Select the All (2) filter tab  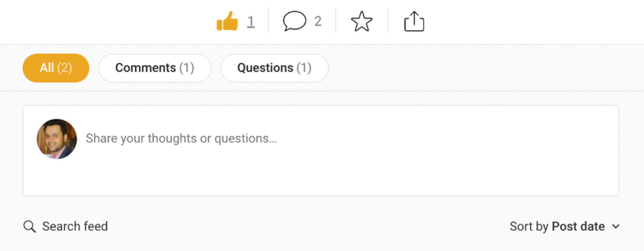(56, 68)
